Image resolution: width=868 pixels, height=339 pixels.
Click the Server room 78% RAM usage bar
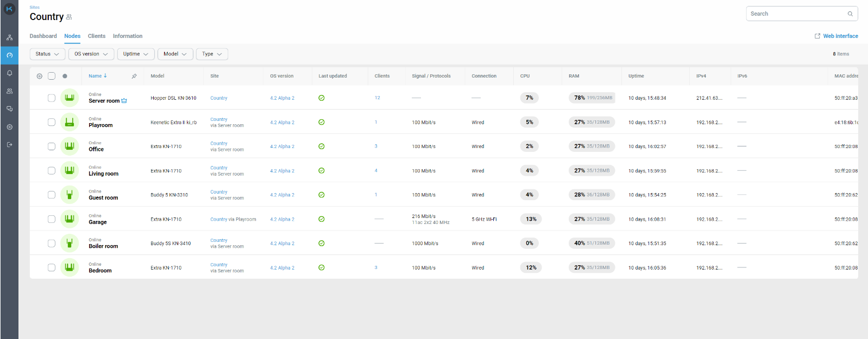click(593, 98)
